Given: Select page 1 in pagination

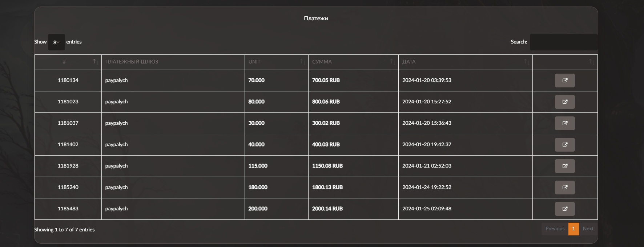Looking at the screenshot, I should [x=573, y=229].
